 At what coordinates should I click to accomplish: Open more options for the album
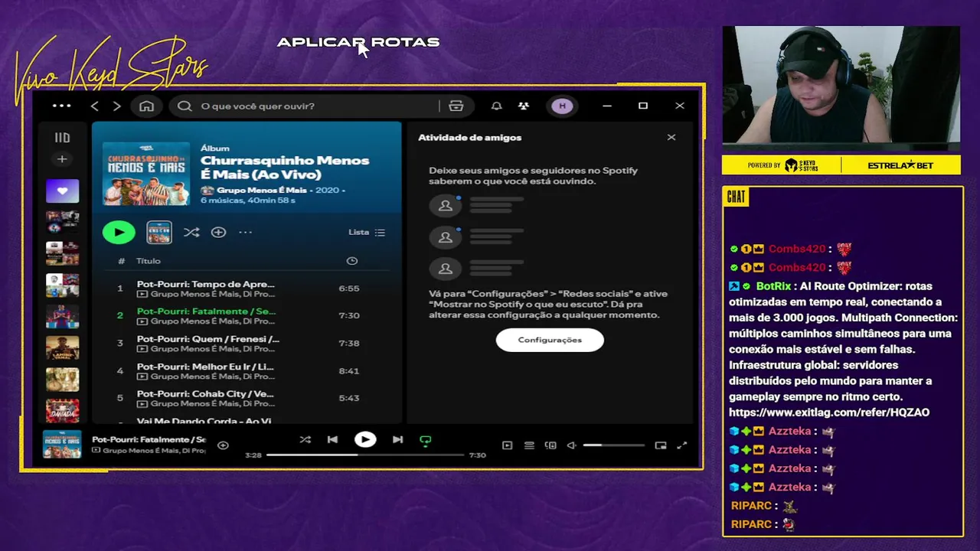tap(245, 232)
